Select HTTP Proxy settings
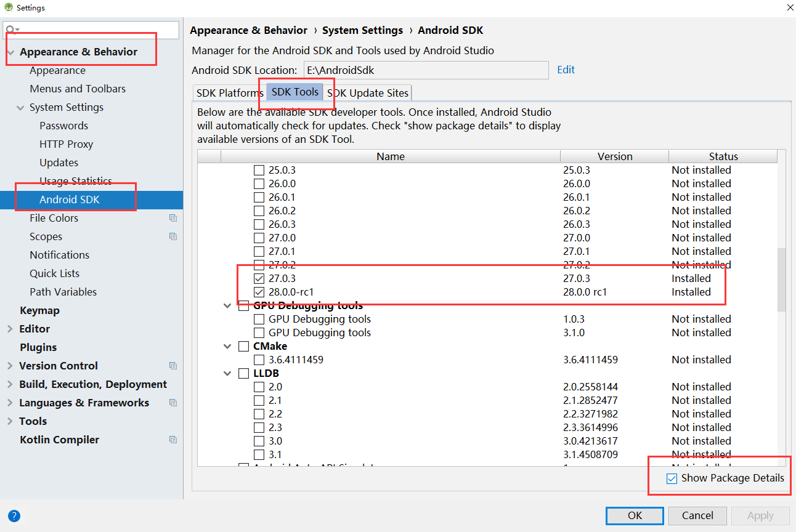Image resolution: width=796 pixels, height=532 pixels. [x=66, y=144]
